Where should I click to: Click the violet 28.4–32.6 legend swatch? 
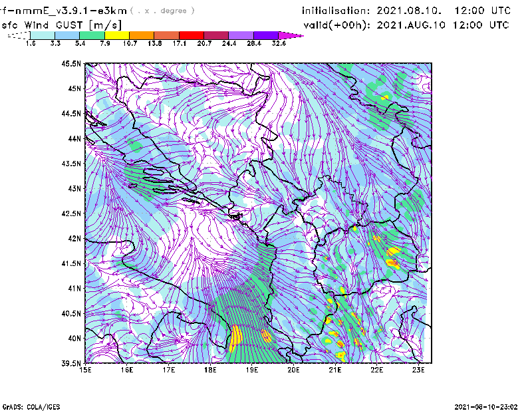click(266, 35)
